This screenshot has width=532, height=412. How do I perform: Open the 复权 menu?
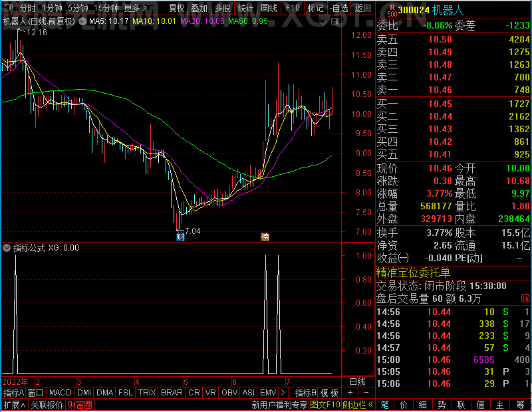(x=176, y=8)
